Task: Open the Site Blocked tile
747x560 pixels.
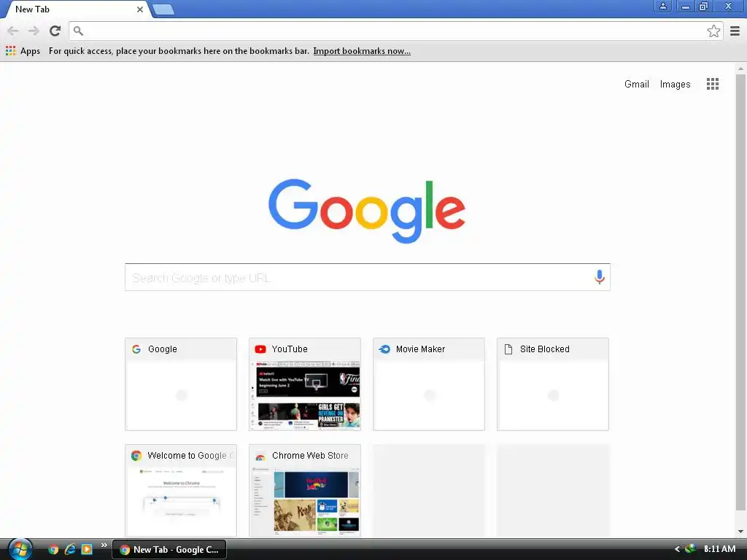Action: (x=553, y=384)
